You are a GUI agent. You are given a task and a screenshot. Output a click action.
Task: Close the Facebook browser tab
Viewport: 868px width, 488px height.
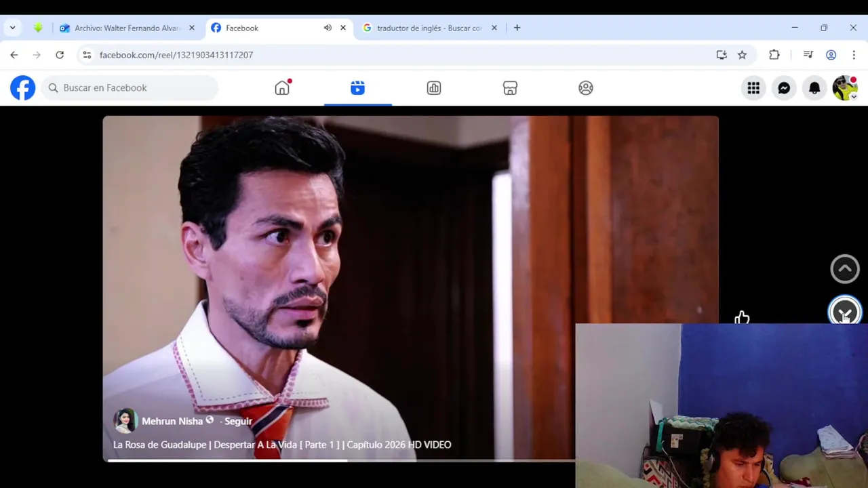click(343, 28)
